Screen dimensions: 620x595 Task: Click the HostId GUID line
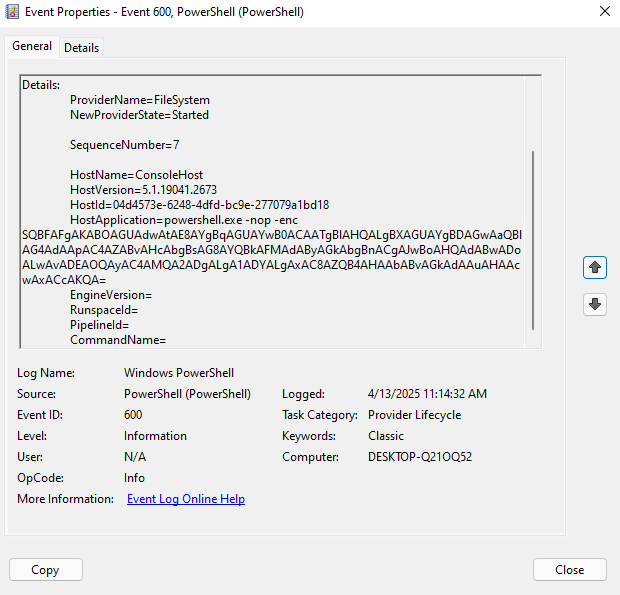(200, 205)
